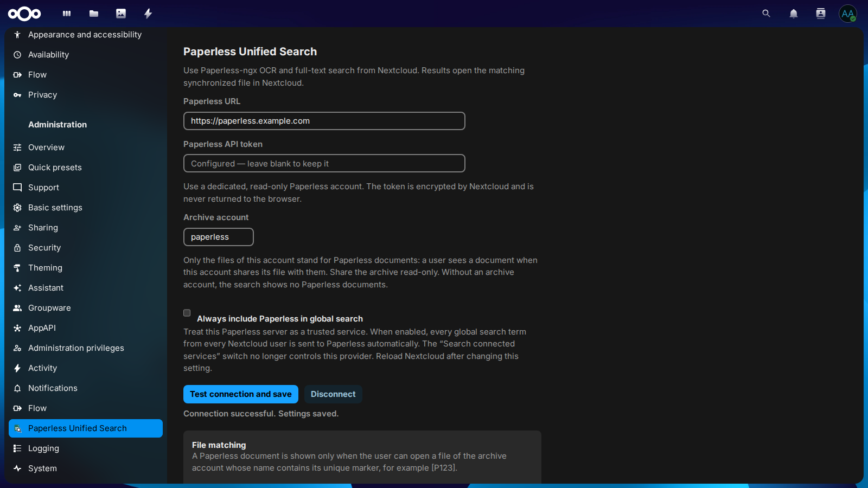Open Privacy personal settings

click(x=86, y=95)
